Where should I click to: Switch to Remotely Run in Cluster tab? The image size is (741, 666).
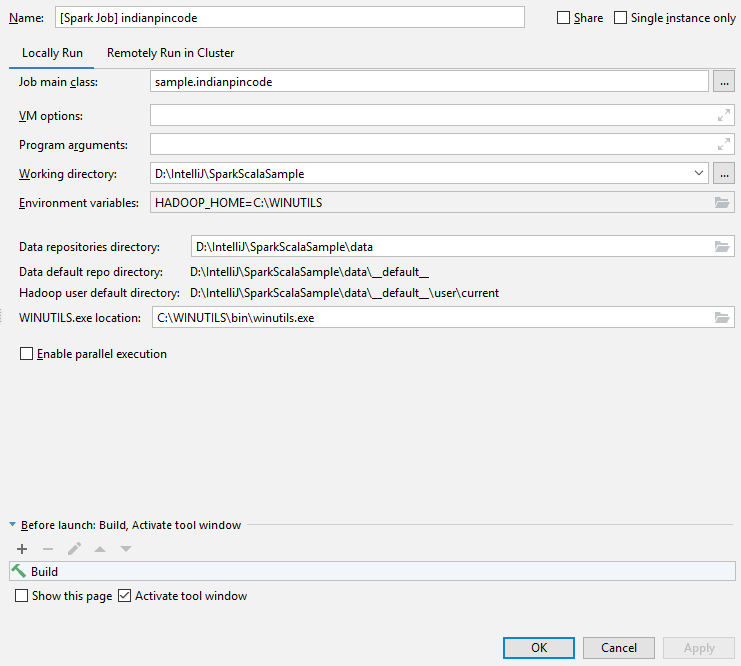pyautogui.click(x=170, y=53)
